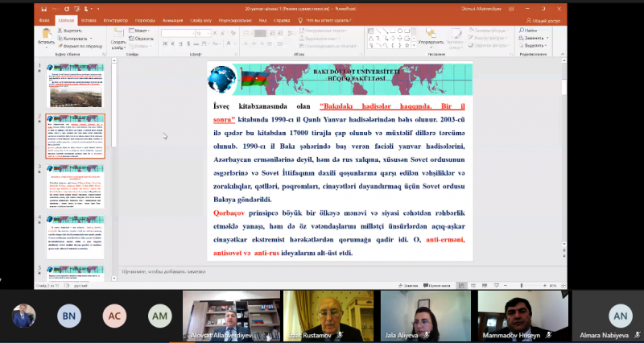Open the File (Файл) tab
The image size is (644, 343).
tap(44, 21)
